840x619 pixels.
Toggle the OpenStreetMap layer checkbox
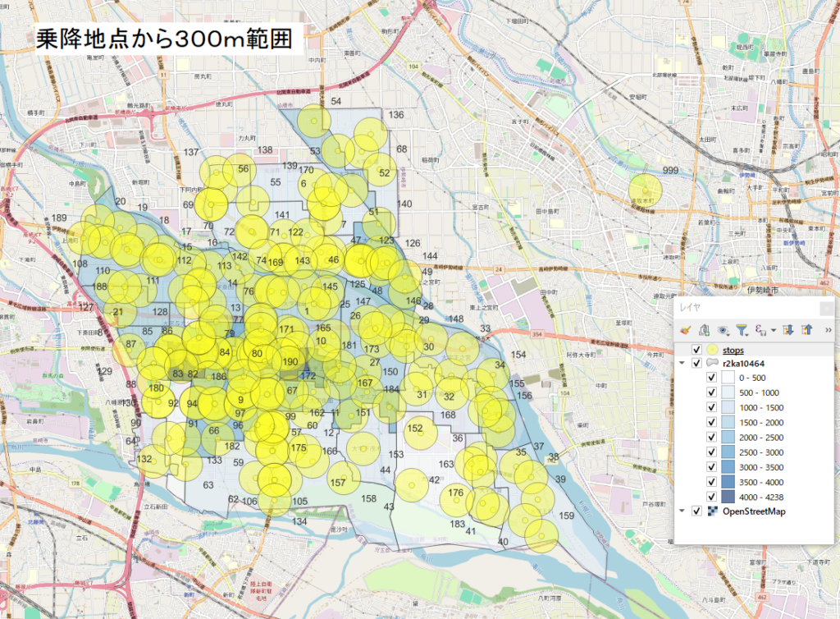696,511
